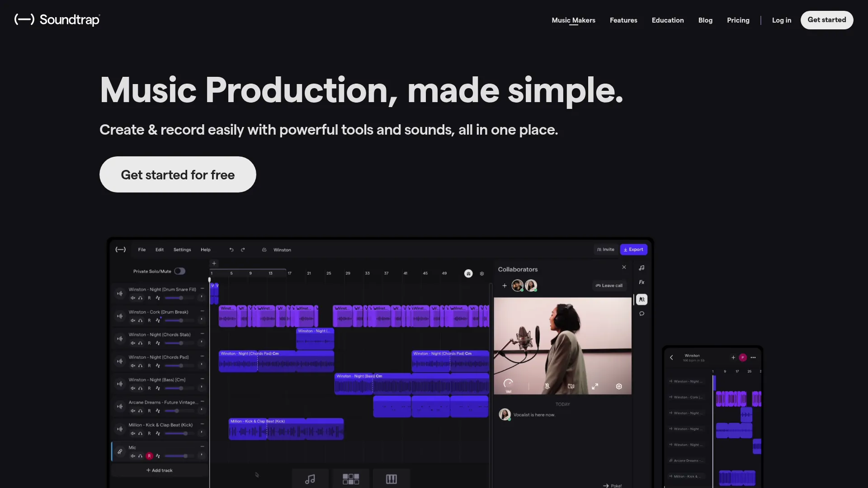This screenshot has height=488, width=868.
Task: Go to the Education page
Action: click(667, 20)
